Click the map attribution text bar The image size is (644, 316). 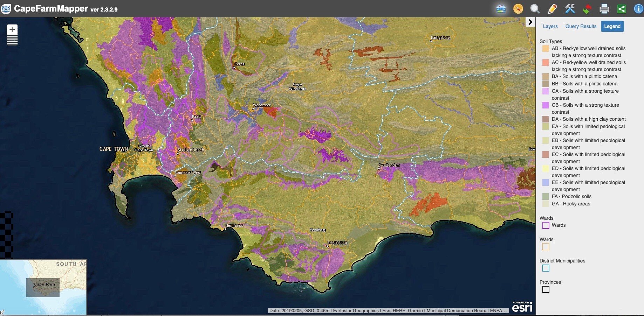coord(388,310)
